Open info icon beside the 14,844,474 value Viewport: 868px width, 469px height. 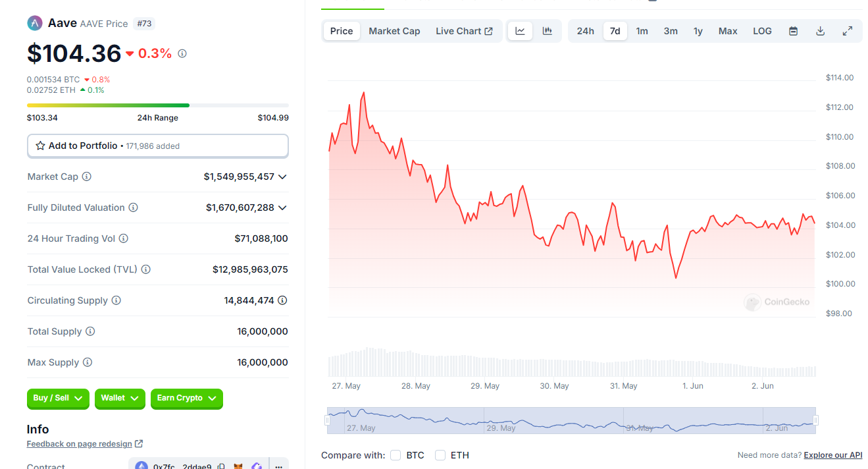pyautogui.click(x=282, y=300)
